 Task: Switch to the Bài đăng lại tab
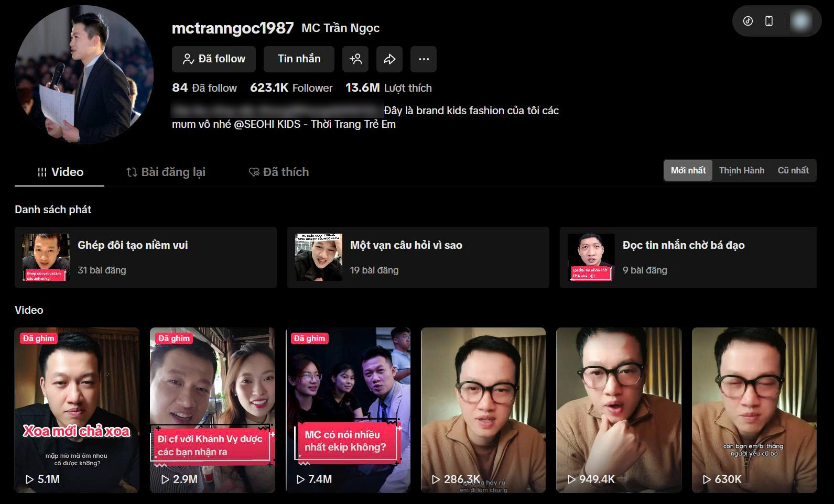pos(166,172)
